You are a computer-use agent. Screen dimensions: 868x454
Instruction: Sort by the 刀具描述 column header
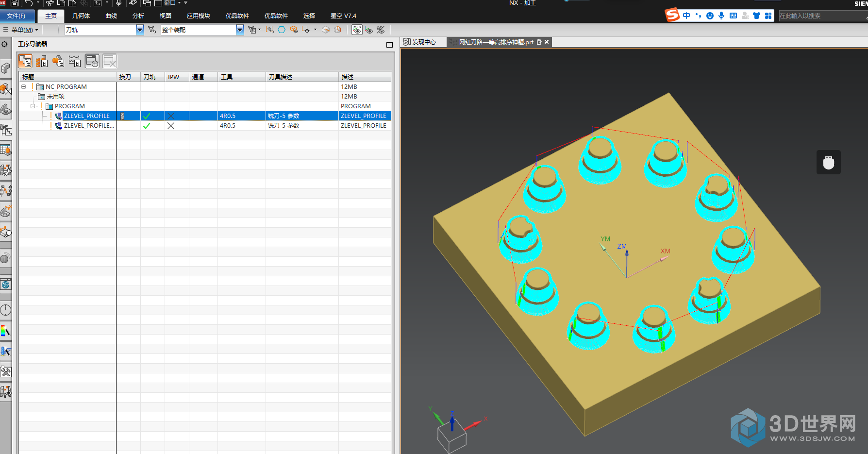tap(302, 77)
